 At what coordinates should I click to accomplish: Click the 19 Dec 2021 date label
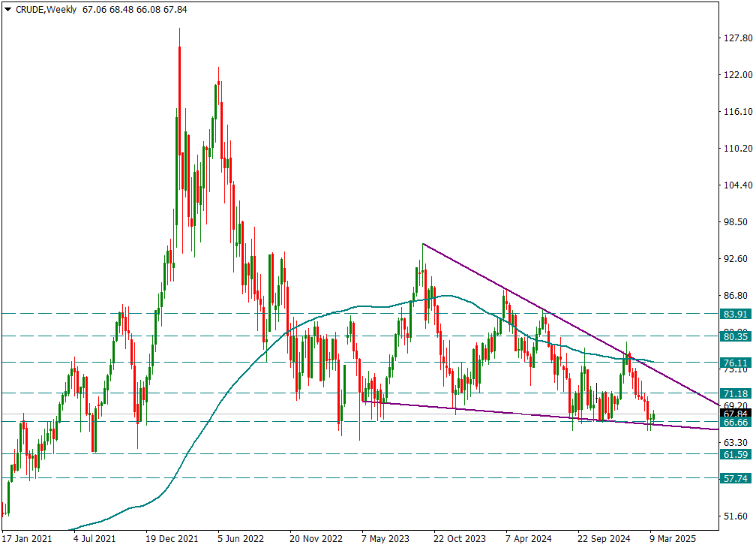click(x=172, y=538)
